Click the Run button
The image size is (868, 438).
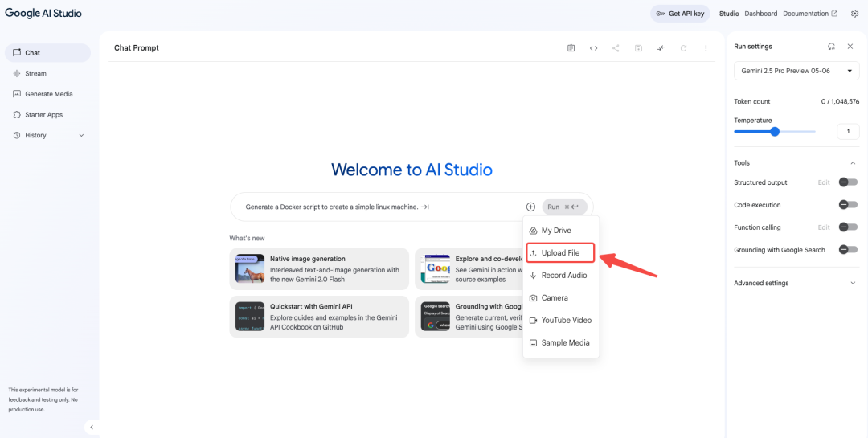pyautogui.click(x=565, y=207)
